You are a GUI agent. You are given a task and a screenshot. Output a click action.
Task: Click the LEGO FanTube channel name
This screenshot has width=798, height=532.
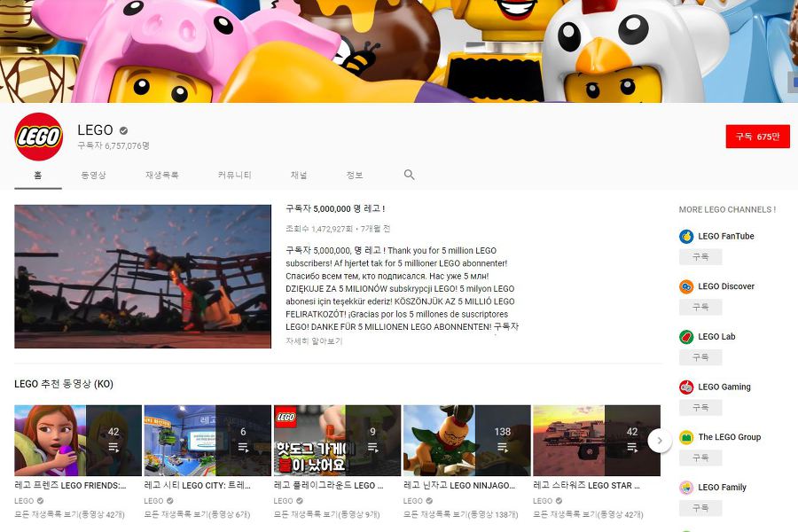point(726,236)
